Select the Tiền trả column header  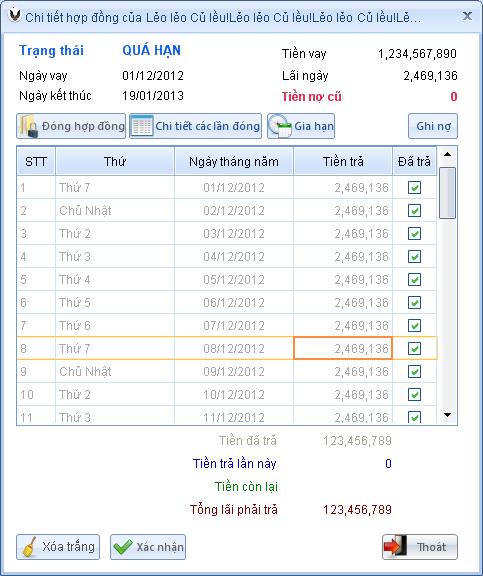pyautogui.click(x=343, y=161)
